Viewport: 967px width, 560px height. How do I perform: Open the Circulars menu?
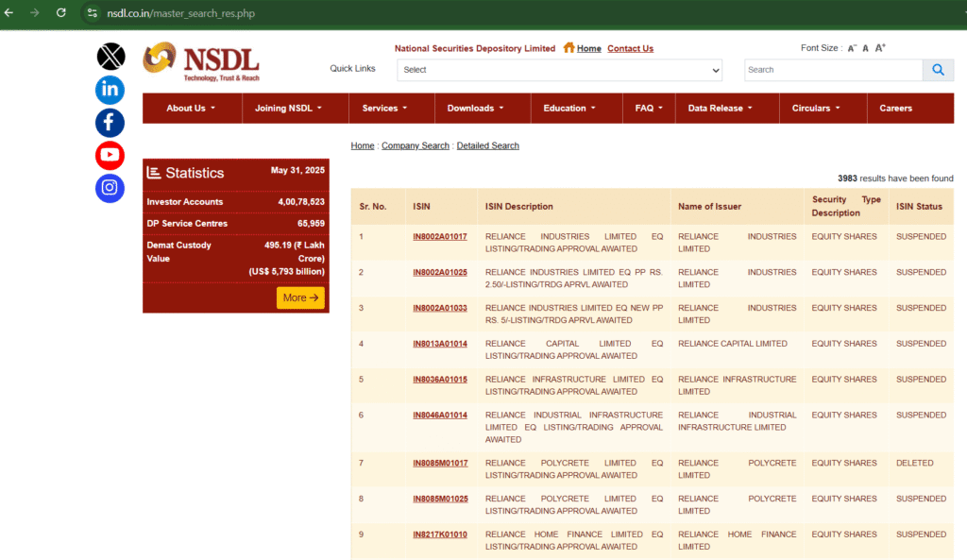tap(816, 108)
